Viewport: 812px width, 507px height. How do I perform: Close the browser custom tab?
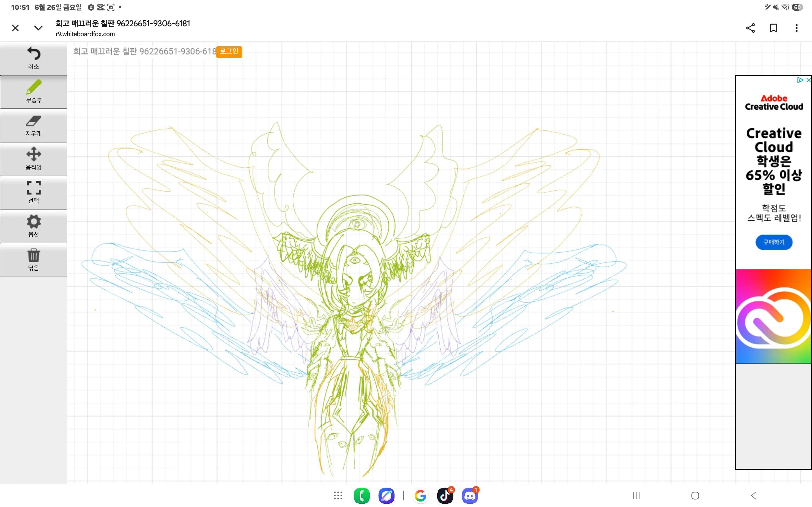pyautogui.click(x=15, y=28)
